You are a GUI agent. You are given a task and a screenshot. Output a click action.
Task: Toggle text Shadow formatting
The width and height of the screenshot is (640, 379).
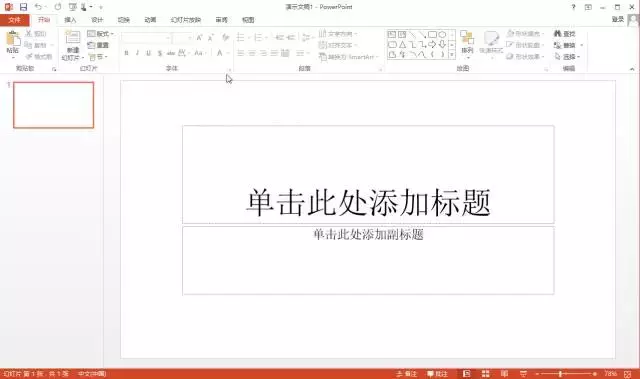[160, 53]
